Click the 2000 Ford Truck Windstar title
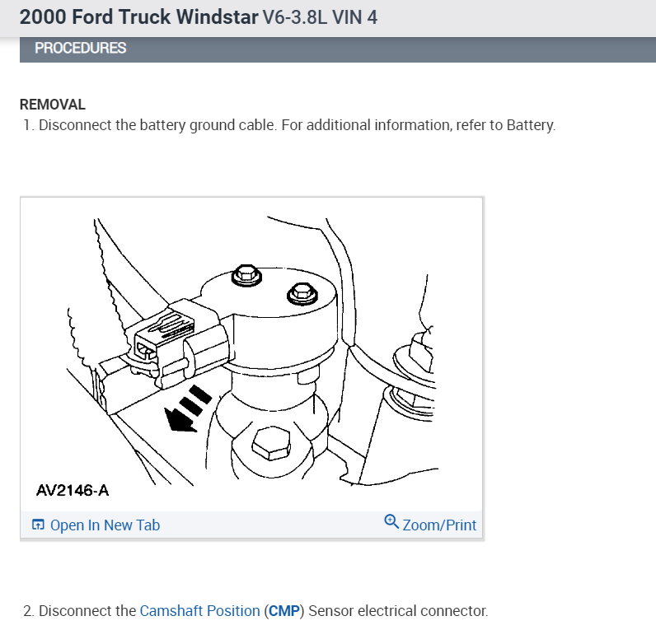This screenshot has width=656, height=644. point(139,17)
